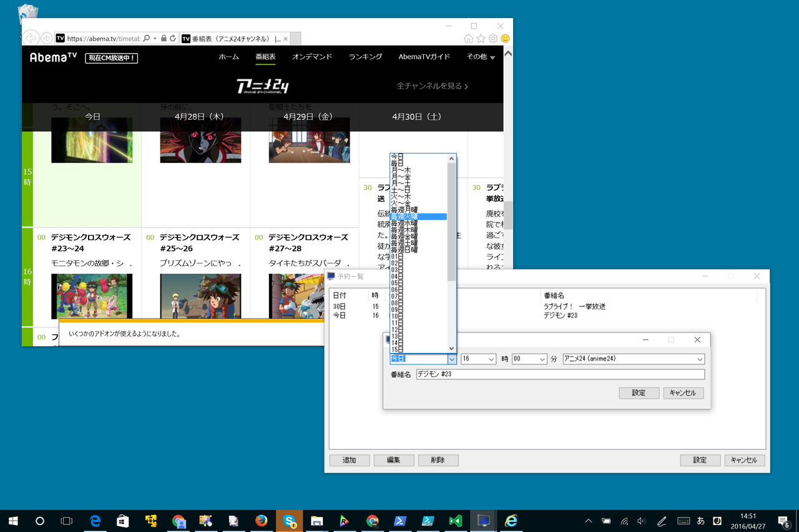799x532 pixels.
Task: Open the Windows Start menu
Action: [x=12, y=521]
